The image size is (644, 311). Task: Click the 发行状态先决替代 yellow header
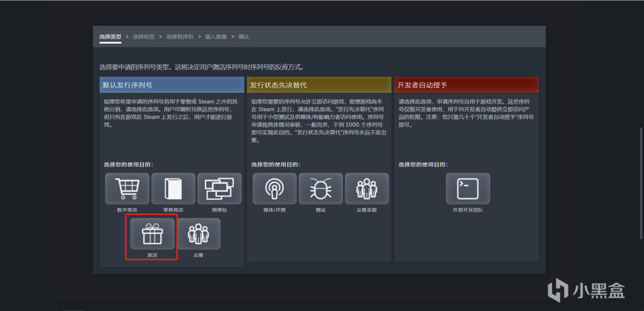(319, 85)
